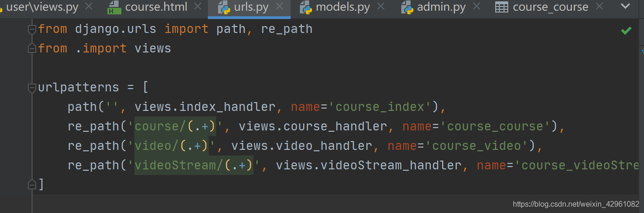This screenshot has height=213, width=644.
Task: Close the user\views.py tab
Action: (x=89, y=6)
